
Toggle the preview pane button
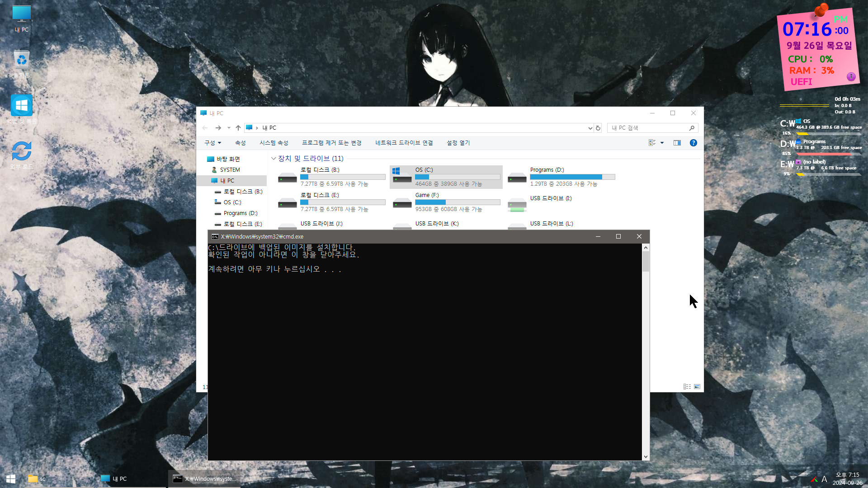tap(677, 143)
